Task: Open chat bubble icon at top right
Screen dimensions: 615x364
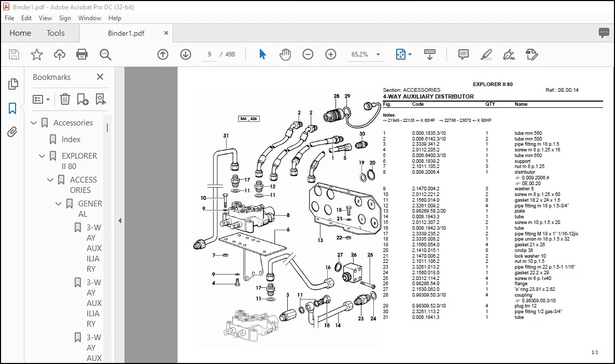Action: (x=604, y=33)
